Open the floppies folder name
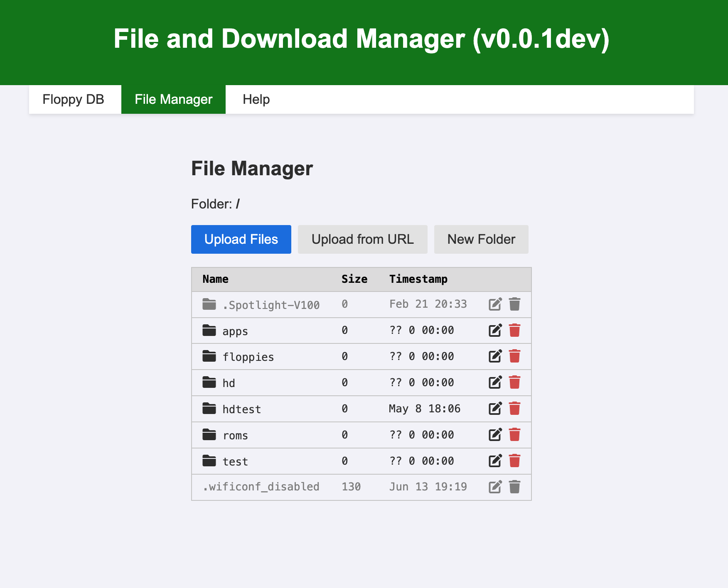The height and width of the screenshot is (588, 728). [248, 357]
